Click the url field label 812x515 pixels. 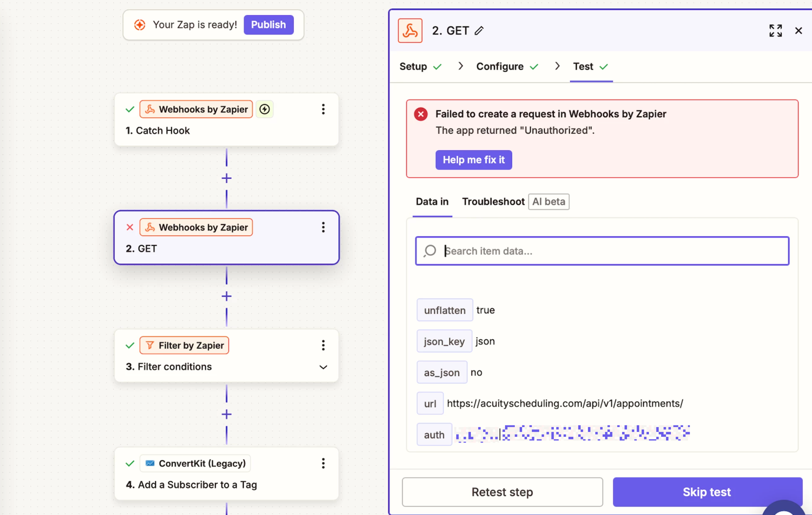point(430,404)
